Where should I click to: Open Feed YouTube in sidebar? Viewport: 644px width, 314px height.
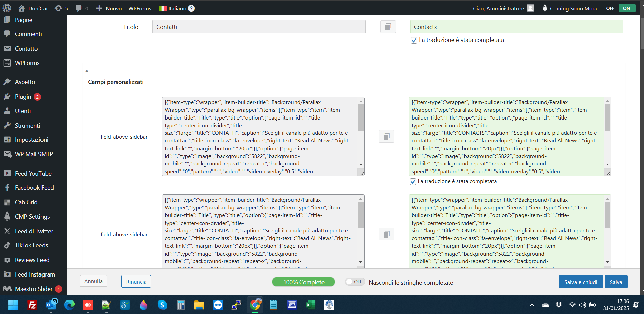point(33,174)
